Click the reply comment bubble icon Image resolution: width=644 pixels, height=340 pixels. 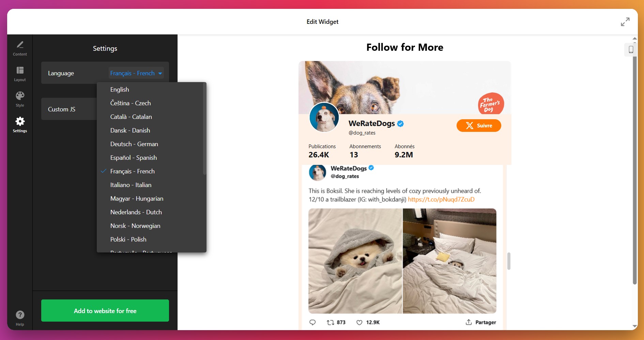pos(312,322)
